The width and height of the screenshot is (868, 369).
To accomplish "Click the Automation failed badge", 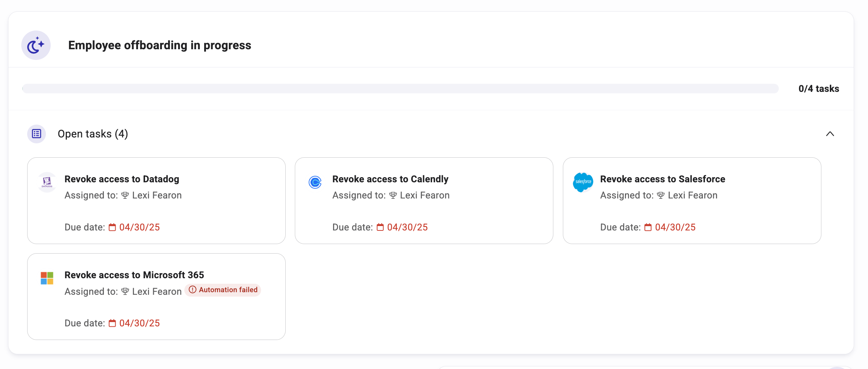I will coord(223,290).
